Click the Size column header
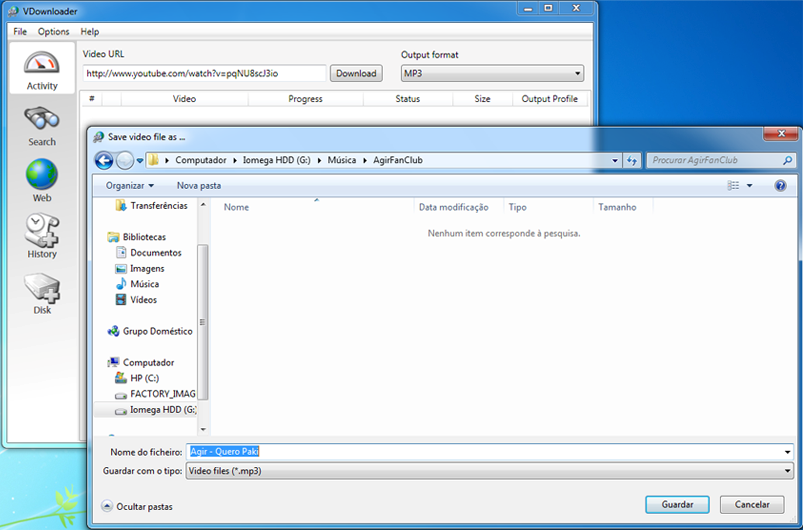The height and width of the screenshot is (530, 804). click(x=483, y=99)
